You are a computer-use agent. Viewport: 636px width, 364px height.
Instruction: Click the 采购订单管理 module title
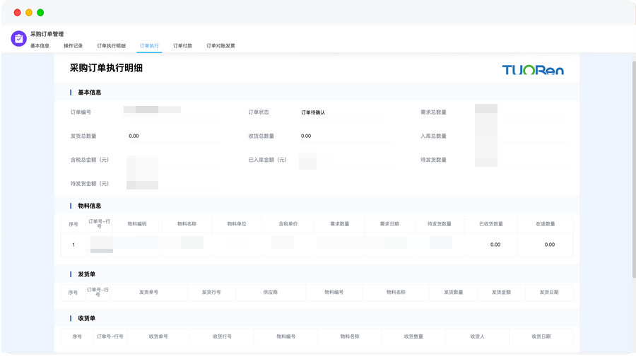tap(47, 34)
